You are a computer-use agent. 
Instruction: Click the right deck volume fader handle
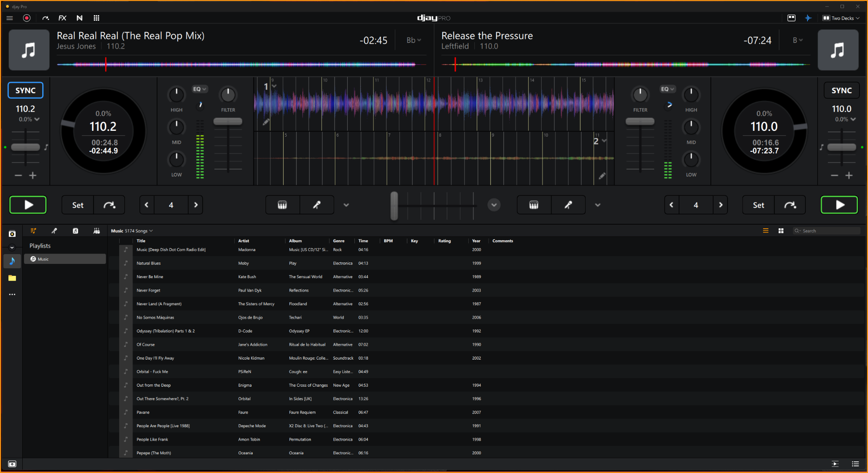click(640, 121)
